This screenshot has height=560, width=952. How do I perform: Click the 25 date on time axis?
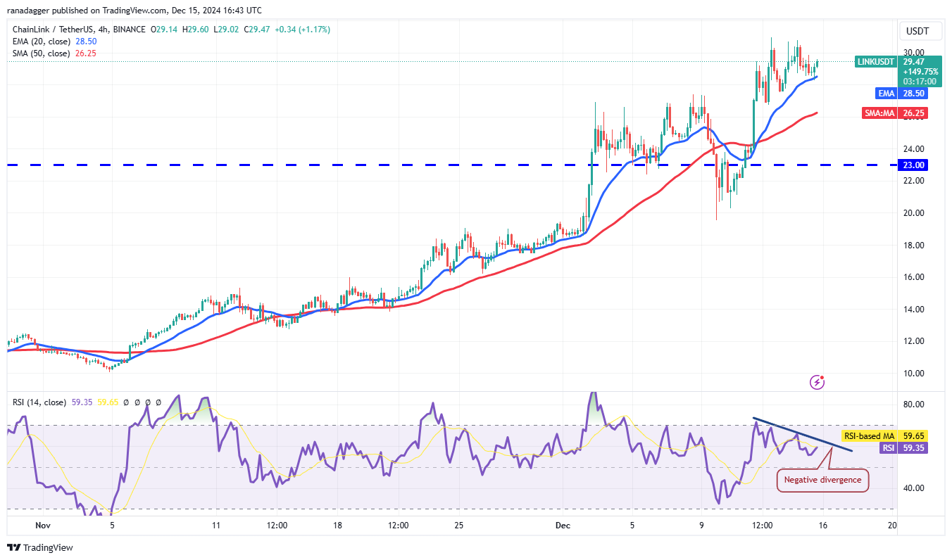tap(458, 526)
